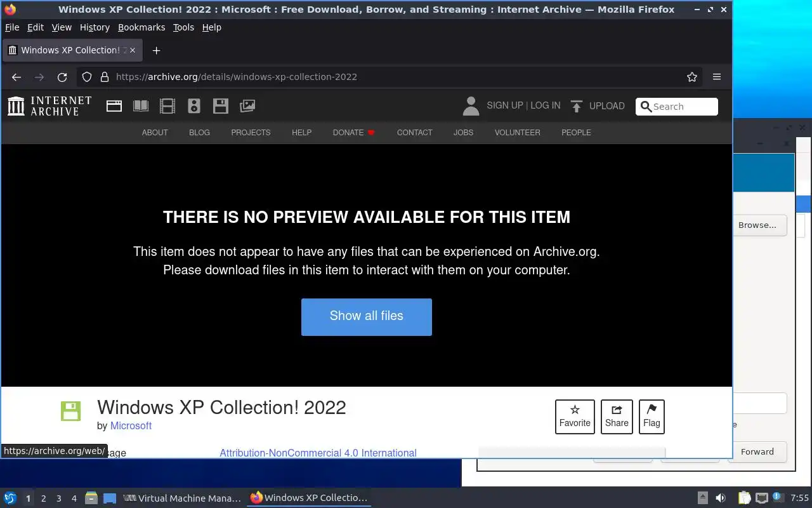Switch to Virtual Machine Manager taskbar entry
Image resolution: width=812 pixels, height=508 pixels.
[x=182, y=498]
